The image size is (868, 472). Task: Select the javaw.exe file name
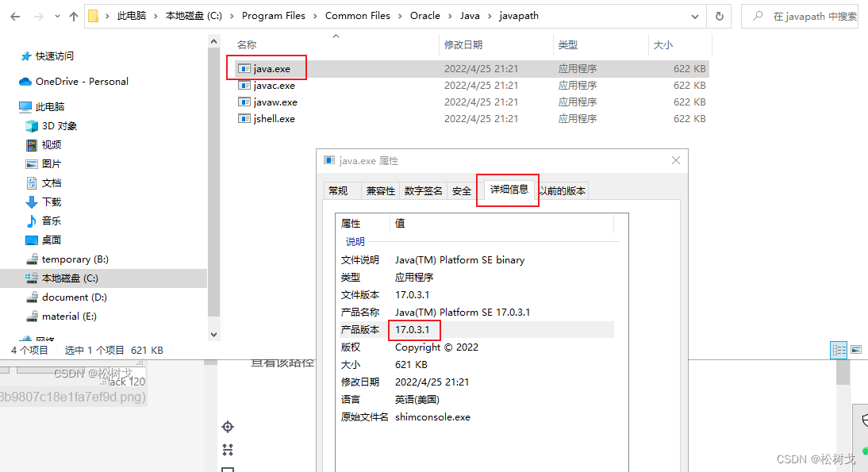click(x=275, y=102)
